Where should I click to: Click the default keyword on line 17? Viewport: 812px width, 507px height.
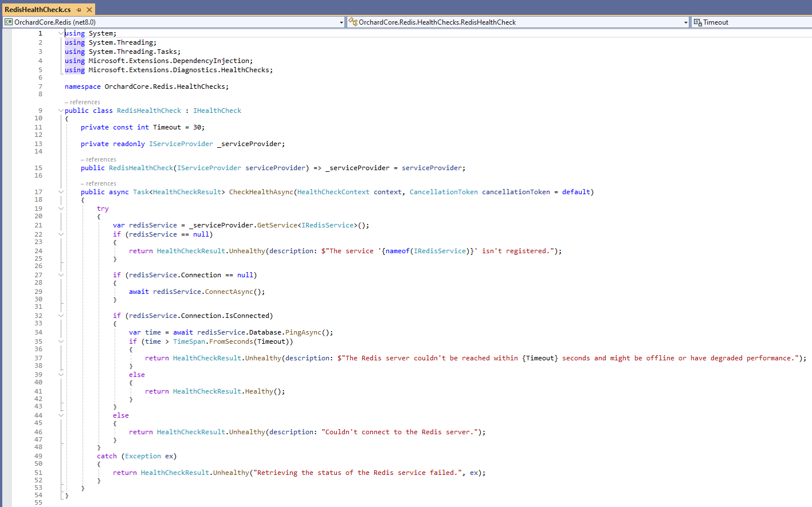click(x=576, y=192)
